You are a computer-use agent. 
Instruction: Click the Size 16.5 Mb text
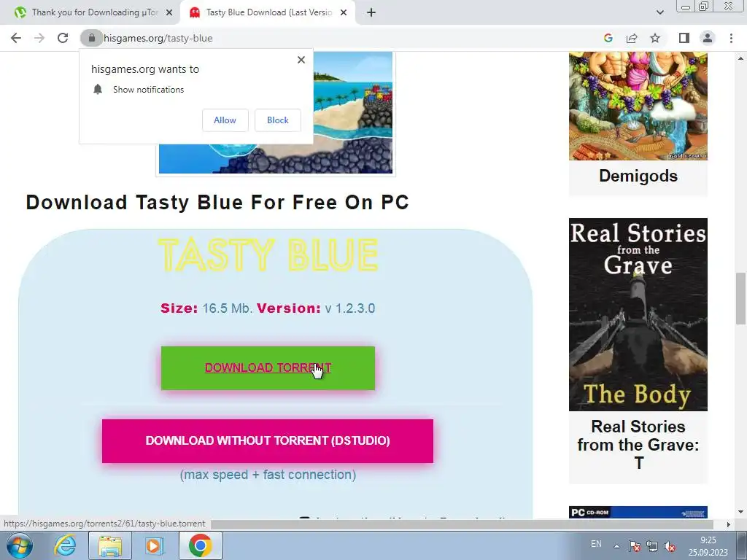click(206, 308)
